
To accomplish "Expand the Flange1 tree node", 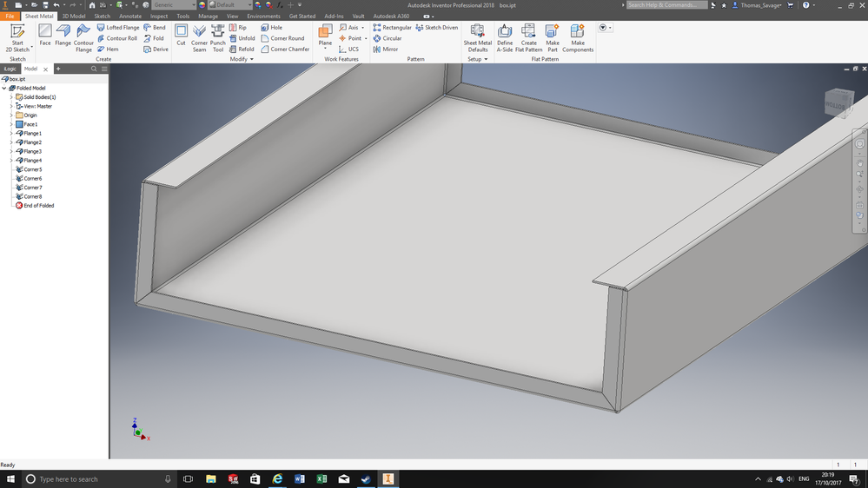I will pyautogui.click(x=11, y=134).
